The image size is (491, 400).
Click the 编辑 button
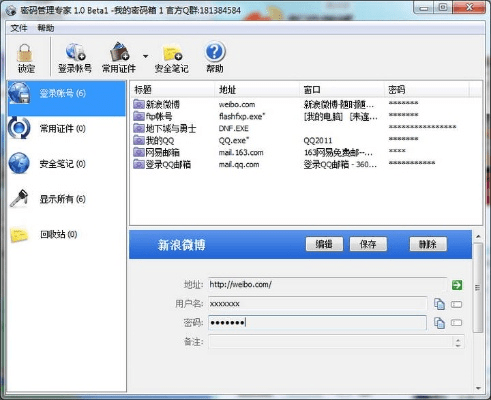[x=324, y=244]
